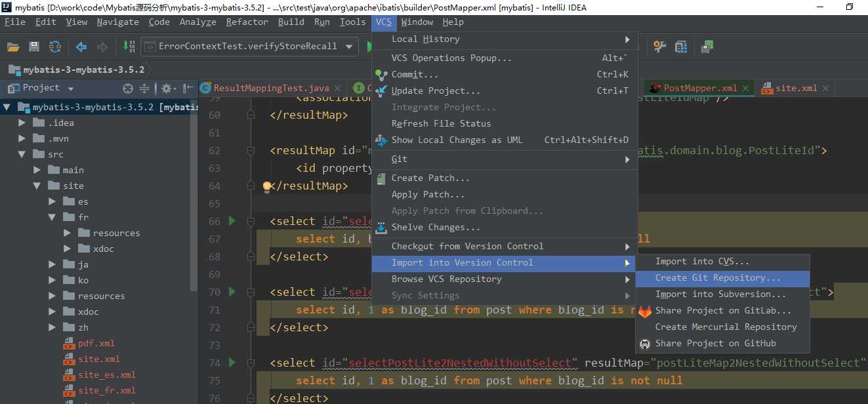Close the ResultMappingTest.java tab
868x404 pixels.
coord(338,88)
